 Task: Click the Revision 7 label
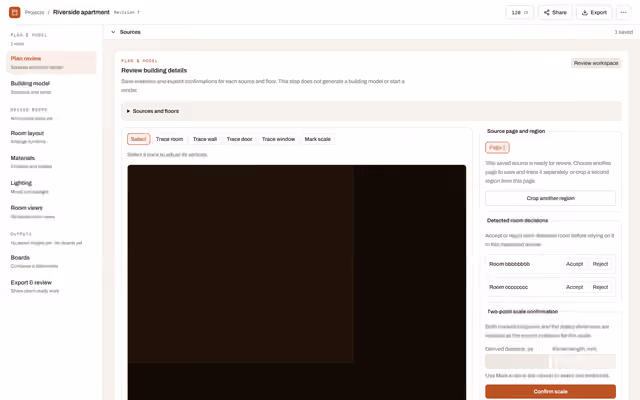tap(127, 12)
